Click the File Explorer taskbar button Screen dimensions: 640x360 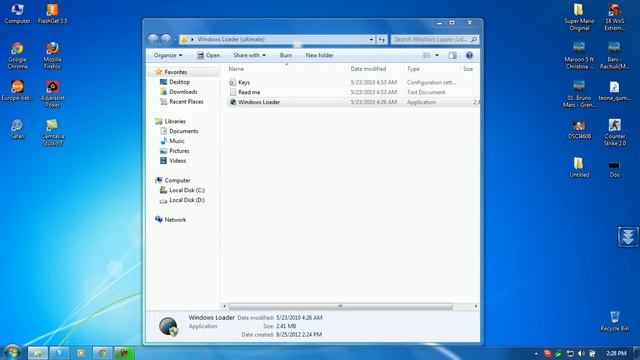[38, 353]
